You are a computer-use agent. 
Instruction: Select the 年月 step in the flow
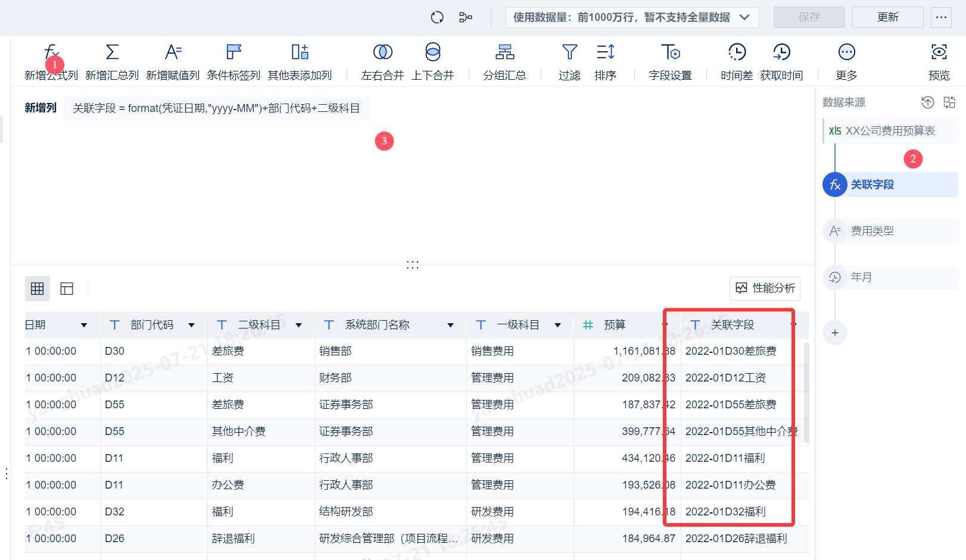[x=861, y=277]
